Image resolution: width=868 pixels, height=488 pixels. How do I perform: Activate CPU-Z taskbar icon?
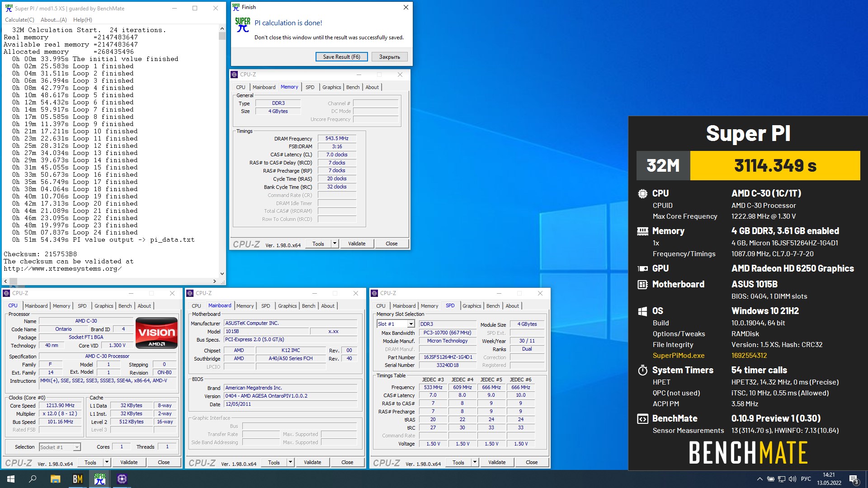[x=122, y=479]
